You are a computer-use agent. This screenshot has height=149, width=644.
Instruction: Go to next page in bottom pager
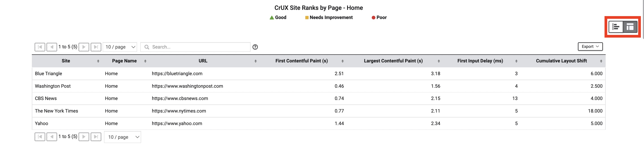pyautogui.click(x=84, y=137)
